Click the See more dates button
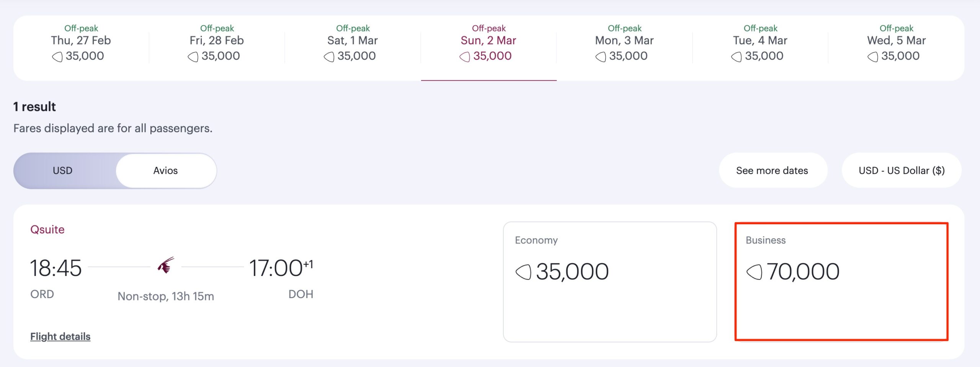980x367 pixels. click(x=772, y=171)
